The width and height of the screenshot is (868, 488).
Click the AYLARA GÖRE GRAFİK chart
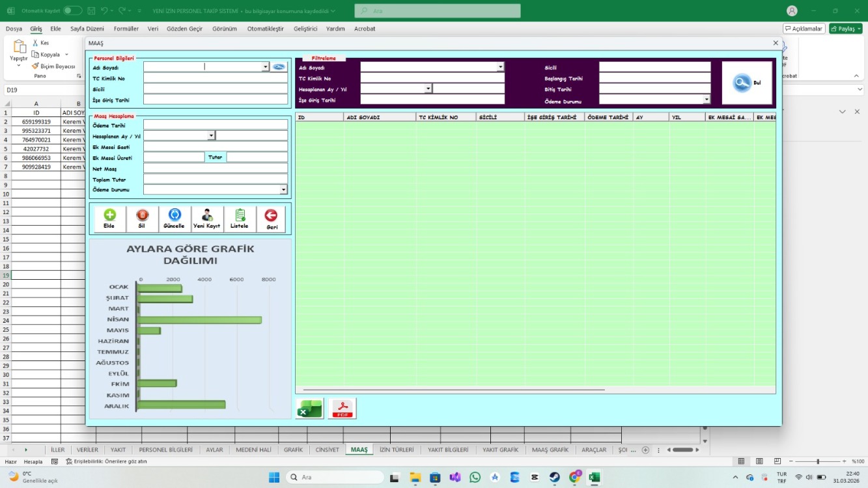pos(190,329)
